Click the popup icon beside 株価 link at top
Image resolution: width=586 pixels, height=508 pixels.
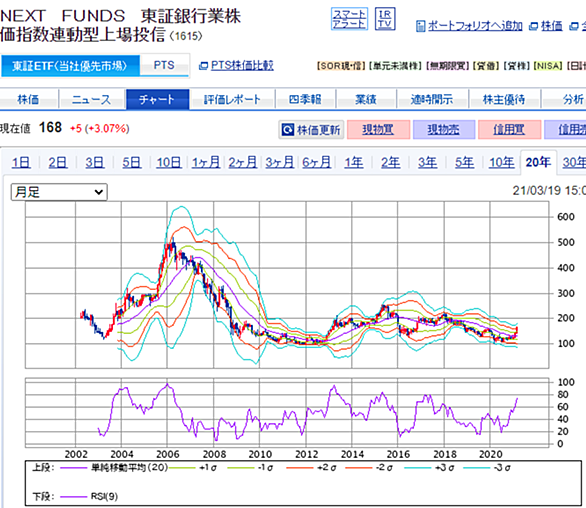click(534, 27)
